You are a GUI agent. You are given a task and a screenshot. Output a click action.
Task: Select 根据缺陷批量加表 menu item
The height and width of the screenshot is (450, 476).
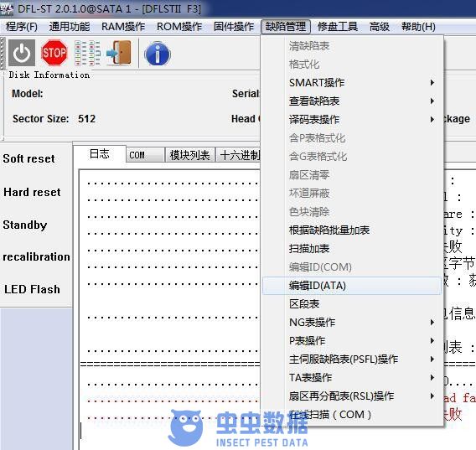[x=351, y=230]
